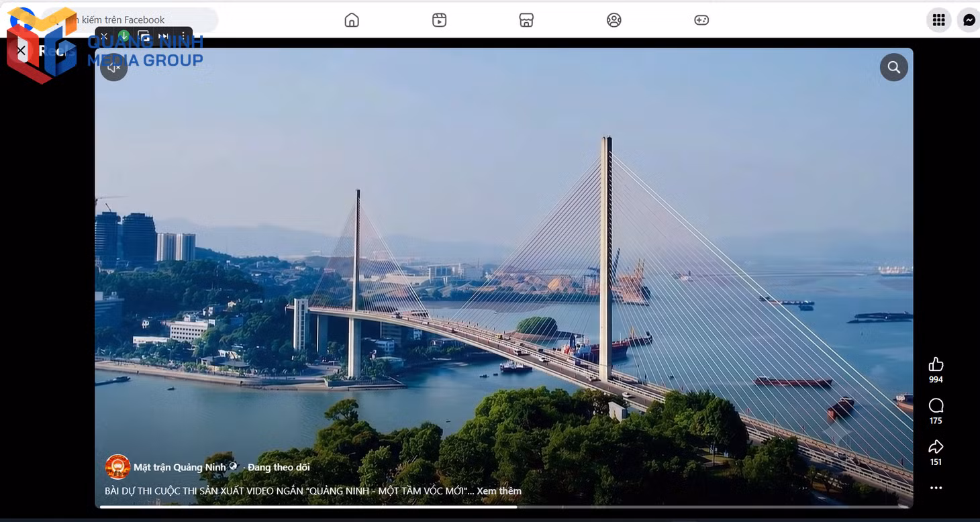This screenshot has width=980, height=522.
Task: Click the search magnifier on the video
Action: (x=893, y=67)
